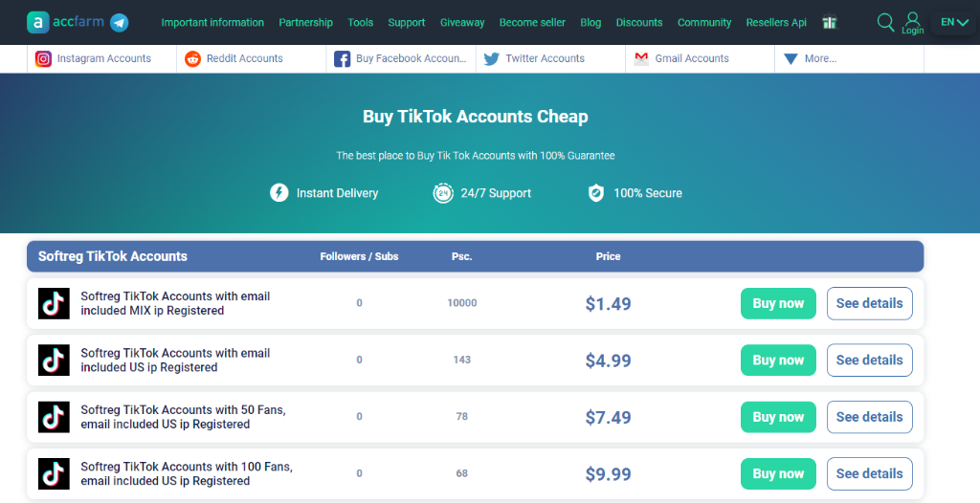Image resolution: width=980 pixels, height=503 pixels.
Task: Buy now the $4.99 US ip accounts
Action: [x=778, y=361]
